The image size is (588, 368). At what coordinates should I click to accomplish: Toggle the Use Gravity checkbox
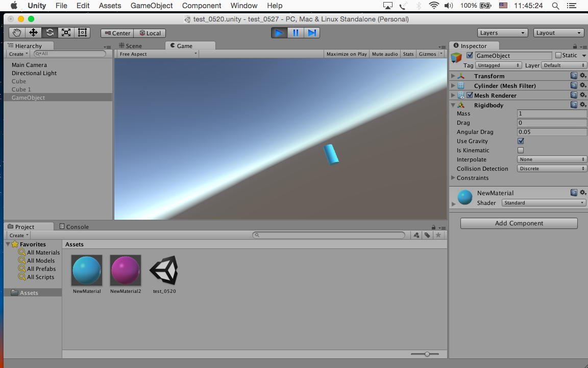(521, 141)
